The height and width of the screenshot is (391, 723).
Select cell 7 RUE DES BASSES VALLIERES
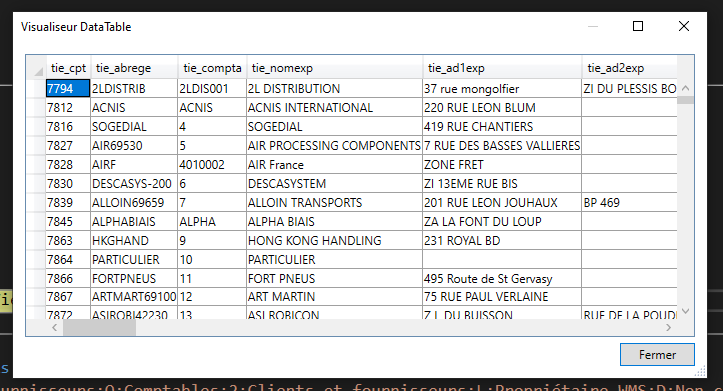click(502, 145)
